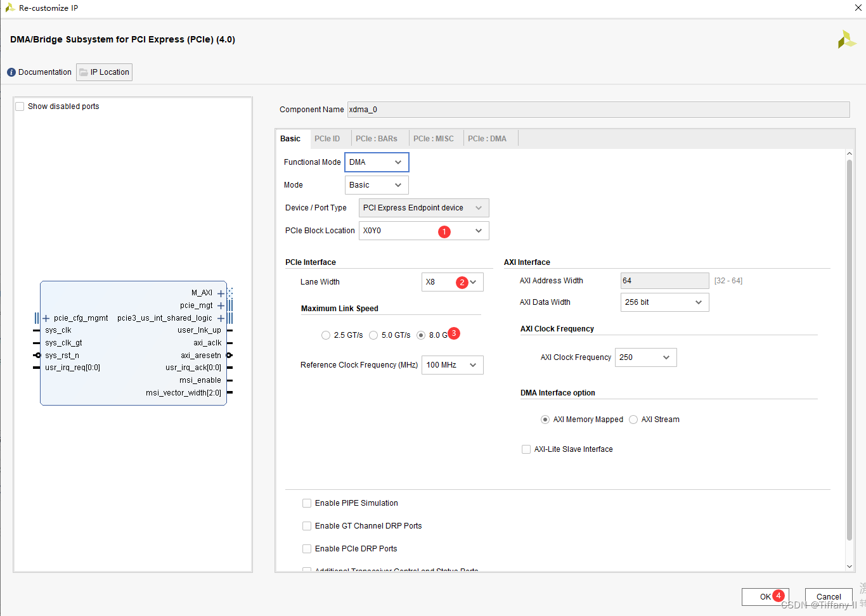Choose AXI Memory Mapped option

click(545, 420)
